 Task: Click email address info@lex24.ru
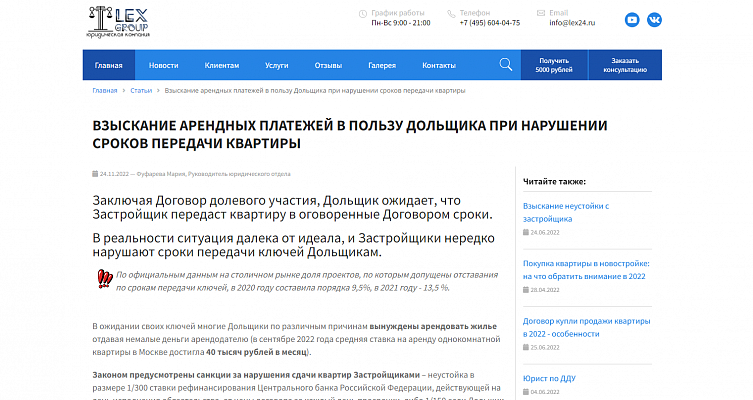pos(572,23)
